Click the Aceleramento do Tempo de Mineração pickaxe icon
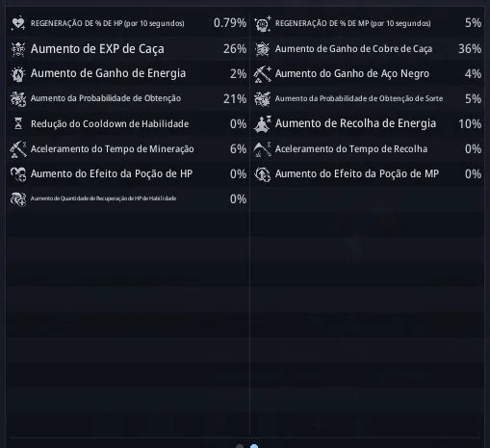This screenshot has height=448, width=490. point(18,149)
